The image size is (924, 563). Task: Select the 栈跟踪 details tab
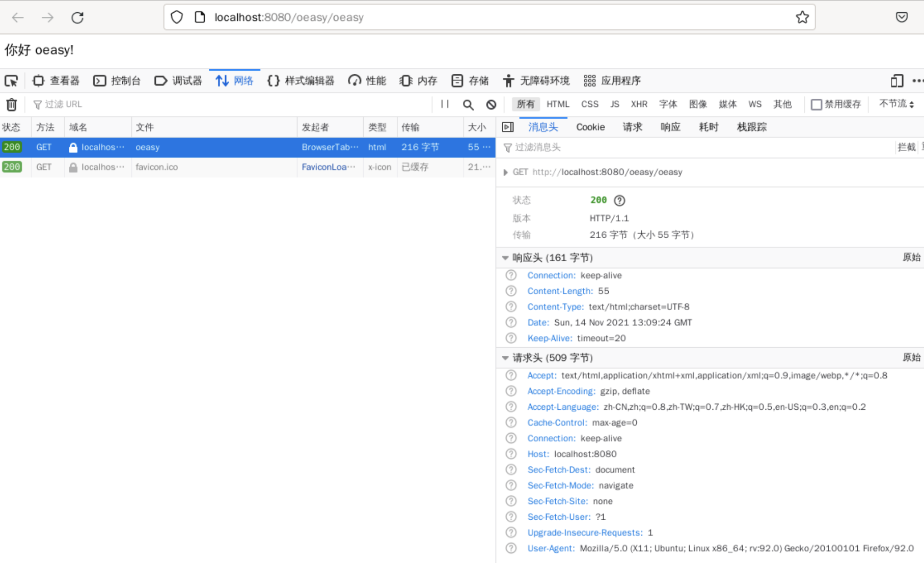[752, 127]
